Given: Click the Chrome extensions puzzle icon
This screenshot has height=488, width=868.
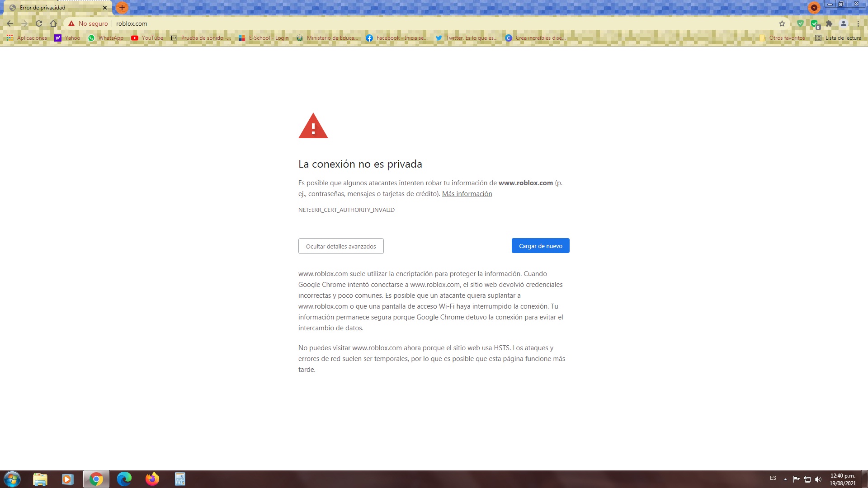Looking at the screenshot, I should point(829,23).
